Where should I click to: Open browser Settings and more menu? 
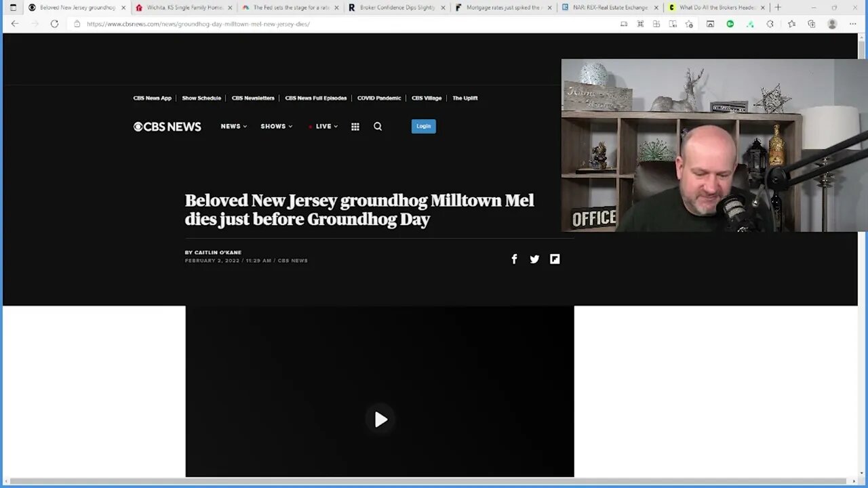point(854,24)
